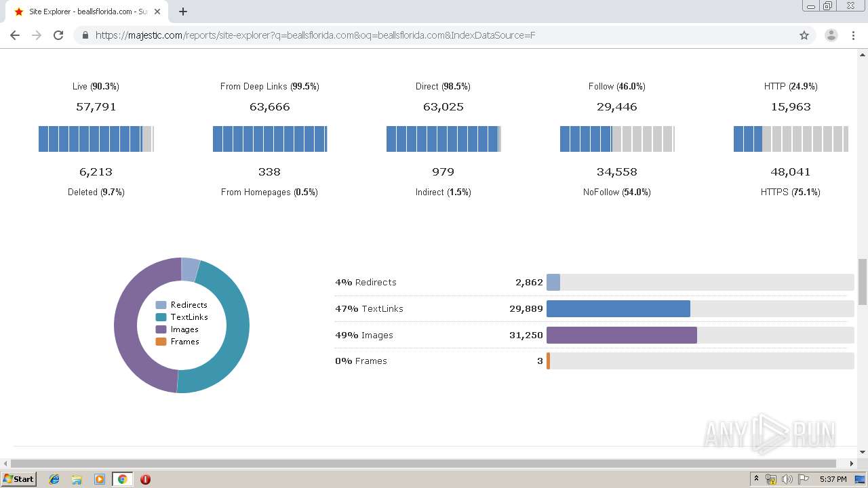Select the '49% Images' label
This screenshot has width=868, height=488.
point(364,335)
